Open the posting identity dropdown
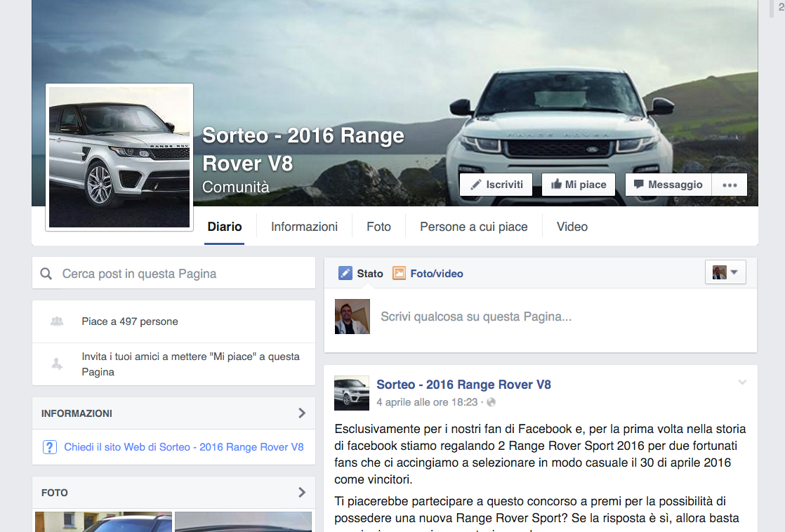 725,272
